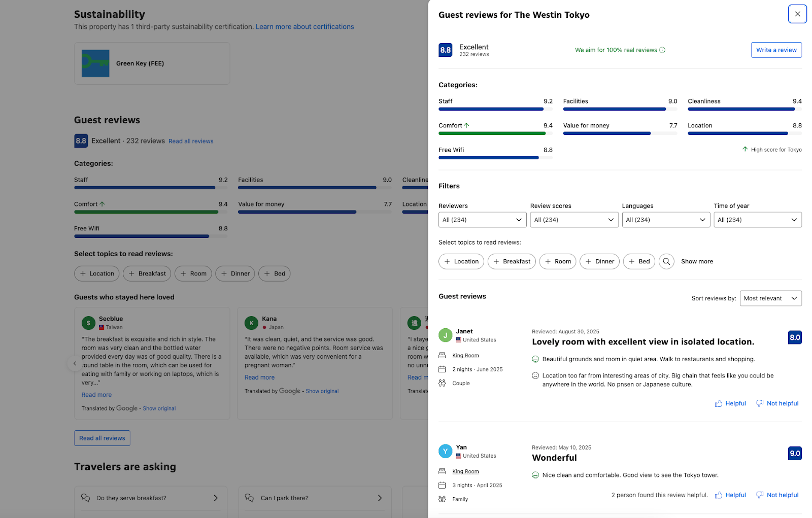Select Bed topic chip on background page
Screen dimensions: 812x518
click(x=274, y=273)
